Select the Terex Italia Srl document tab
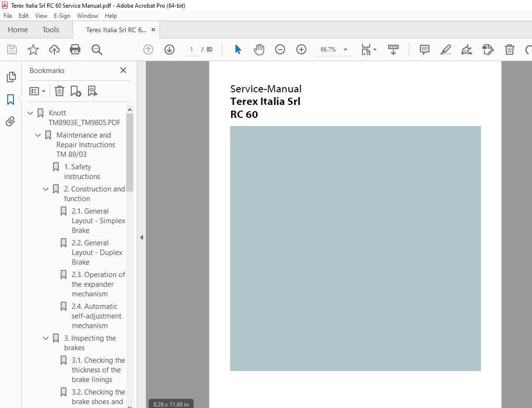 pos(116,30)
